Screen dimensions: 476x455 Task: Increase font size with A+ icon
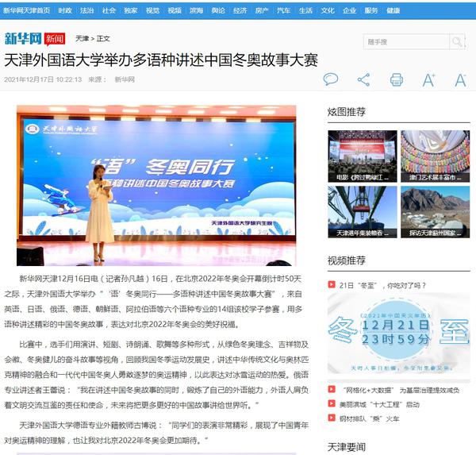[428, 79]
